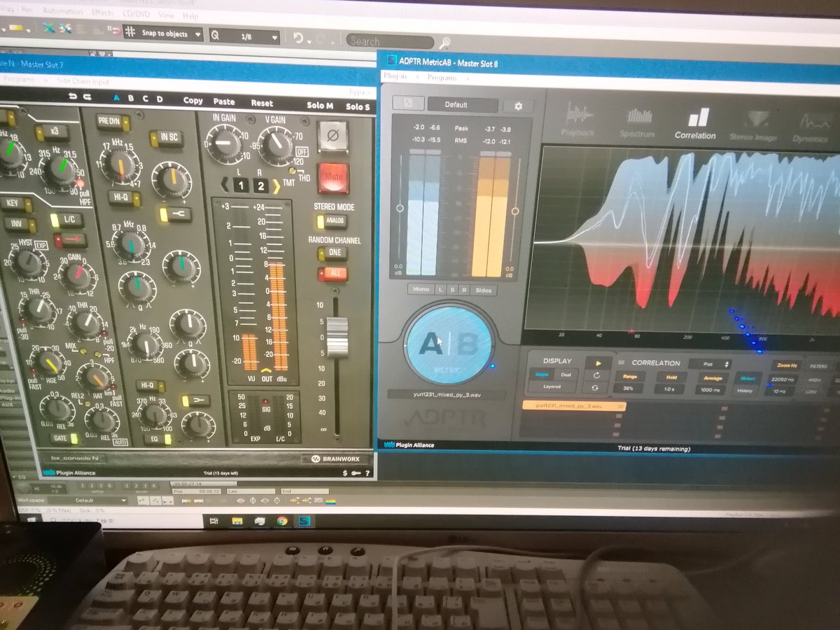
Task: Click the Sides monitoring button
Action: [483, 290]
